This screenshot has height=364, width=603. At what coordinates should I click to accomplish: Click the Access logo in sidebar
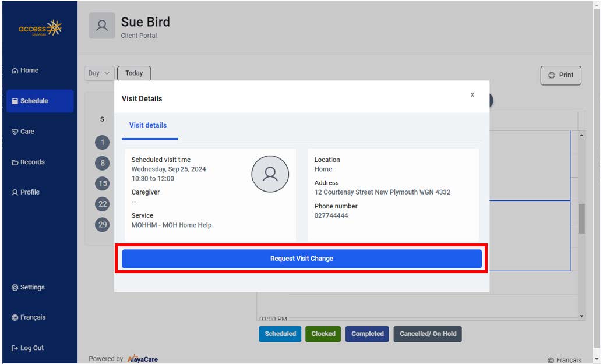coord(40,28)
